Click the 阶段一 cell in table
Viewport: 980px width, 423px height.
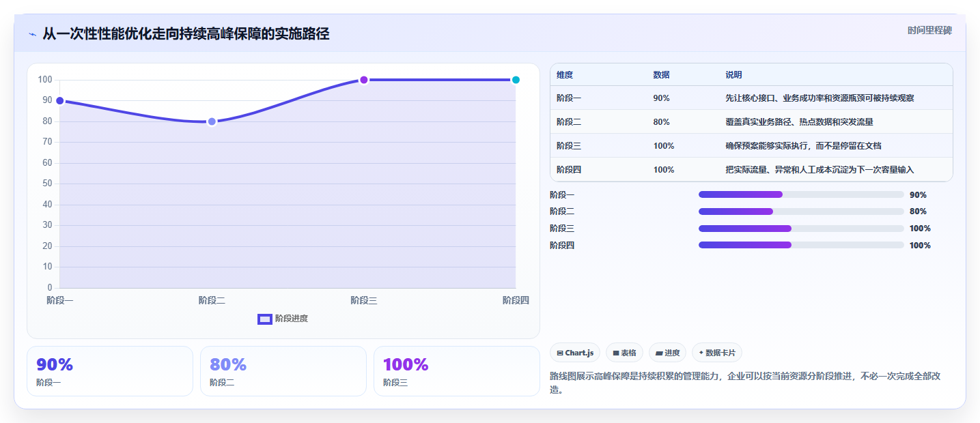tap(569, 98)
